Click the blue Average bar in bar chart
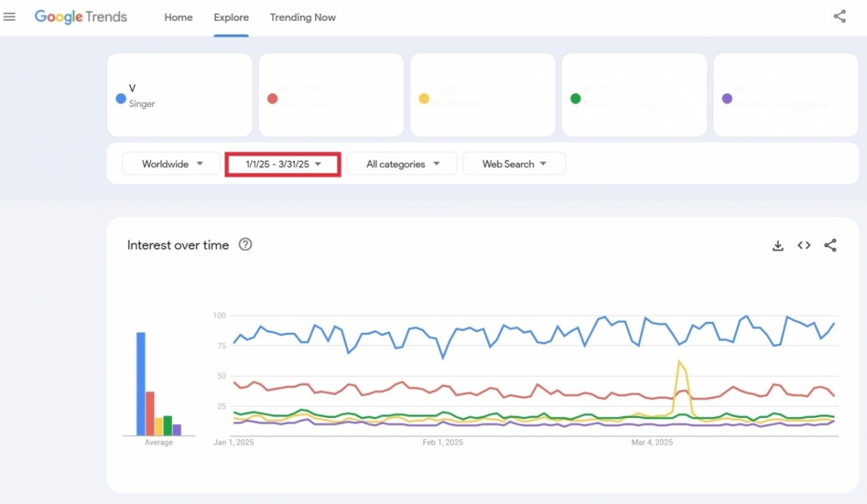Screen dimensions: 867x504 click(x=141, y=383)
